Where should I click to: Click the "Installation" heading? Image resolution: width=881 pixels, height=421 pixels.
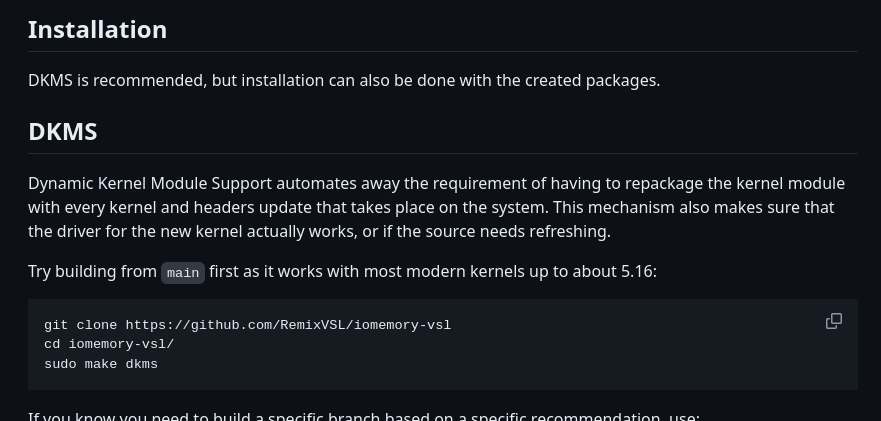tap(97, 30)
